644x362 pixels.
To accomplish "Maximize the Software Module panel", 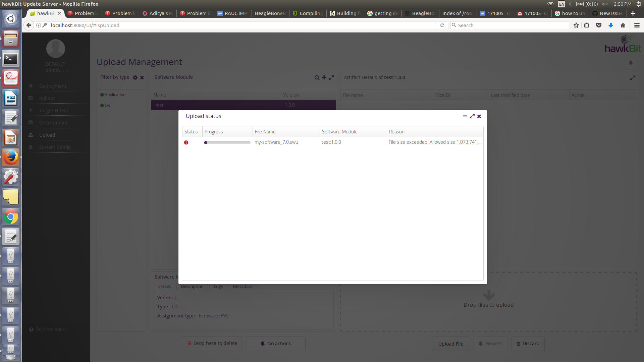I will click(331, 77).
